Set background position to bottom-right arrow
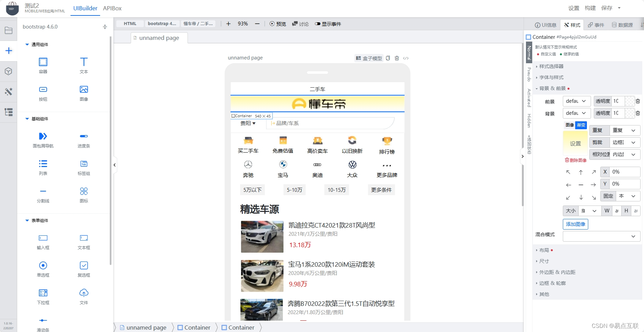Screen dimensions: 644x332 click(594, 198)
